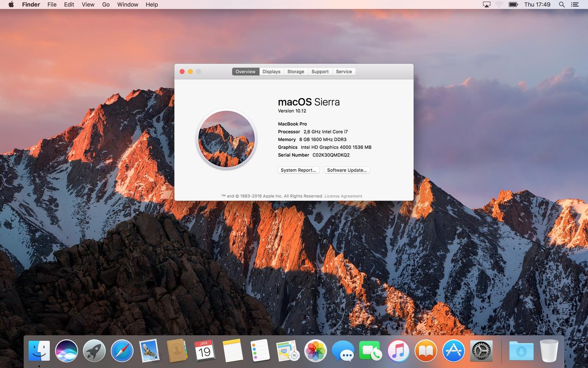
Task: Click graphics value Intel HD Graphics 4000
Action: 336,147
